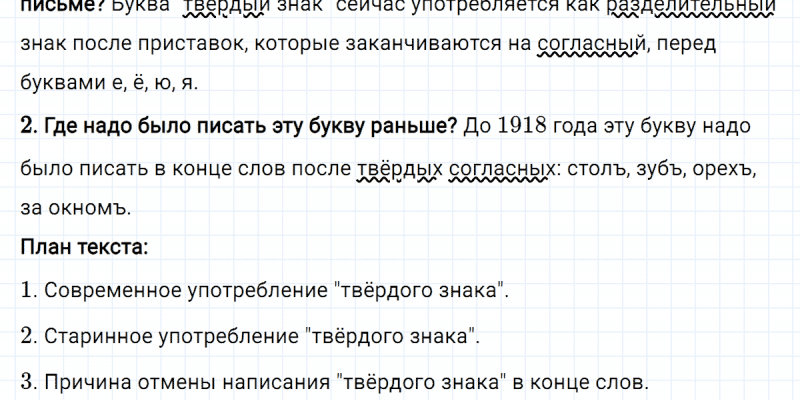This screenshot has height=400, width=800.
Task: Click the phrase "за окномъ"
Action: coord(75,209)
